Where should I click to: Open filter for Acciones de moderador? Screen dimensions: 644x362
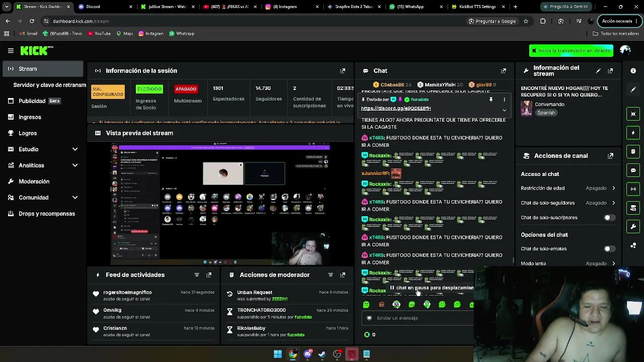tap(331, 275)
